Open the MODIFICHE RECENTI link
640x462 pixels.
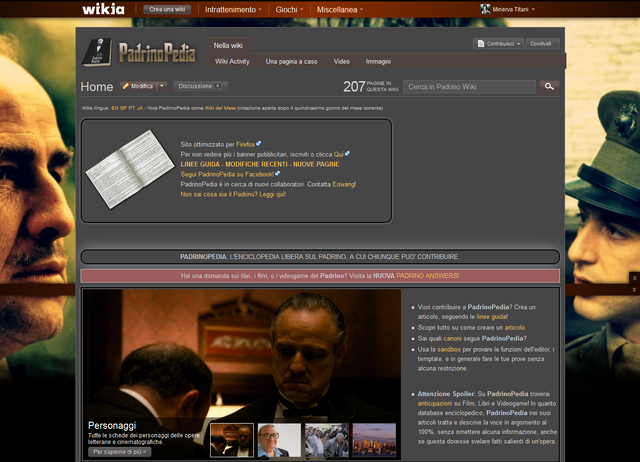(x=256, y=164)
